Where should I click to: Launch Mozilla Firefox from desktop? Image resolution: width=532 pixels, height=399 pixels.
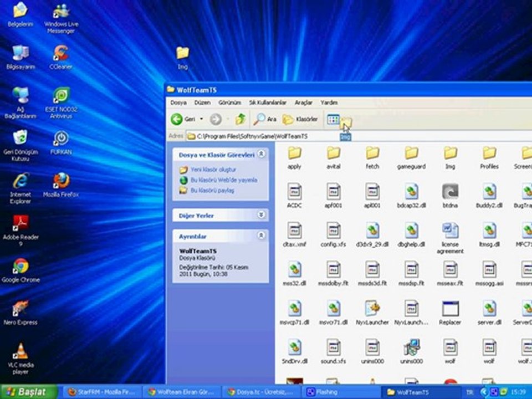pos(61,185)
